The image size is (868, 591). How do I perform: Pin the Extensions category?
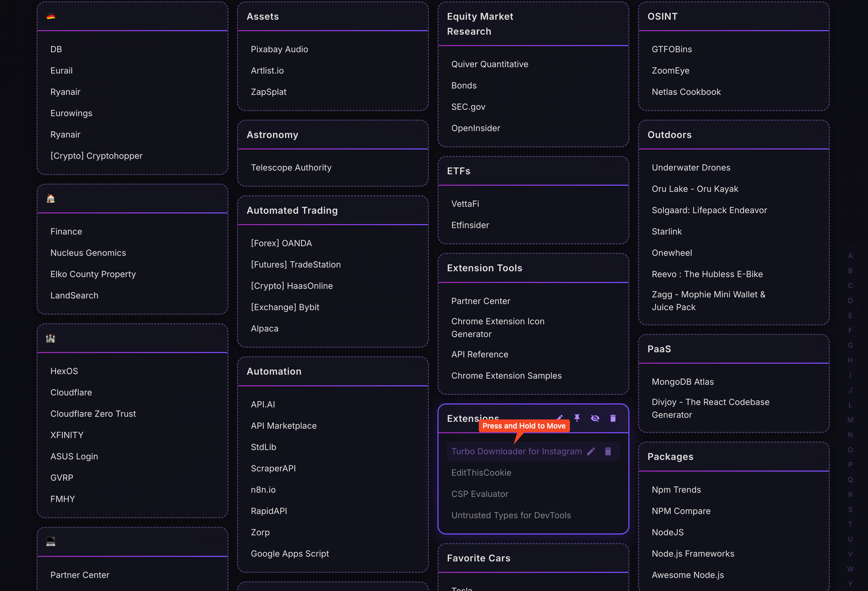click(577, 418)
